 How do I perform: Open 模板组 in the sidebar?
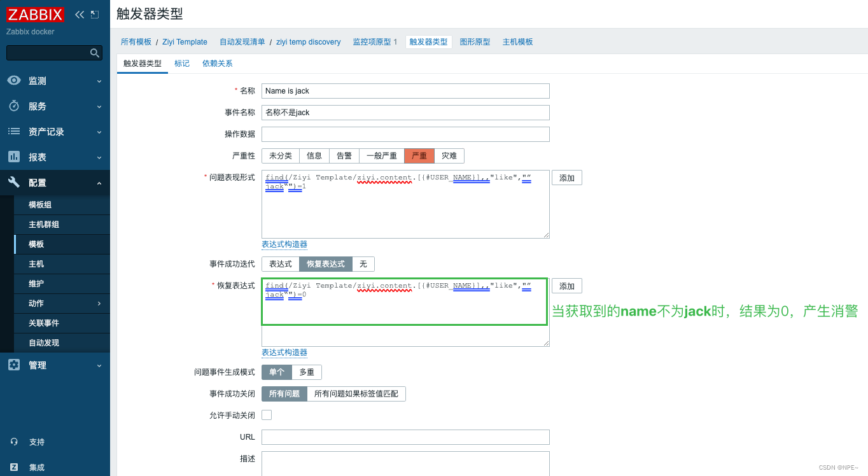point(62,205)
